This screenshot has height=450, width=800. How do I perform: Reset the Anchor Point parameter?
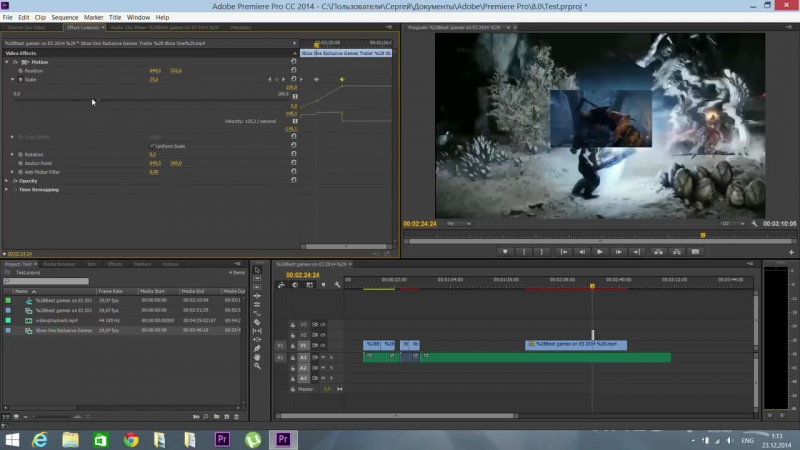pos(293,163)
